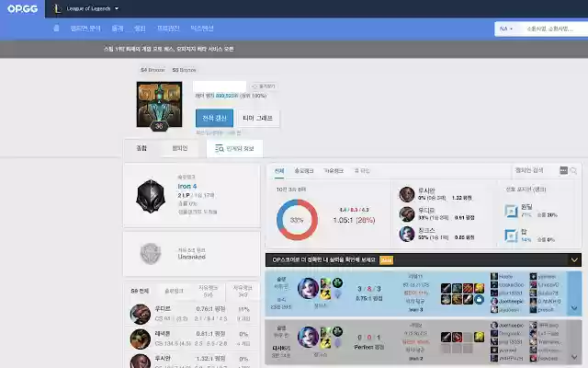Open Jinx portrait in recent champions summary
588x368 pixels.
pyautogui.click(x=407, y=234)
